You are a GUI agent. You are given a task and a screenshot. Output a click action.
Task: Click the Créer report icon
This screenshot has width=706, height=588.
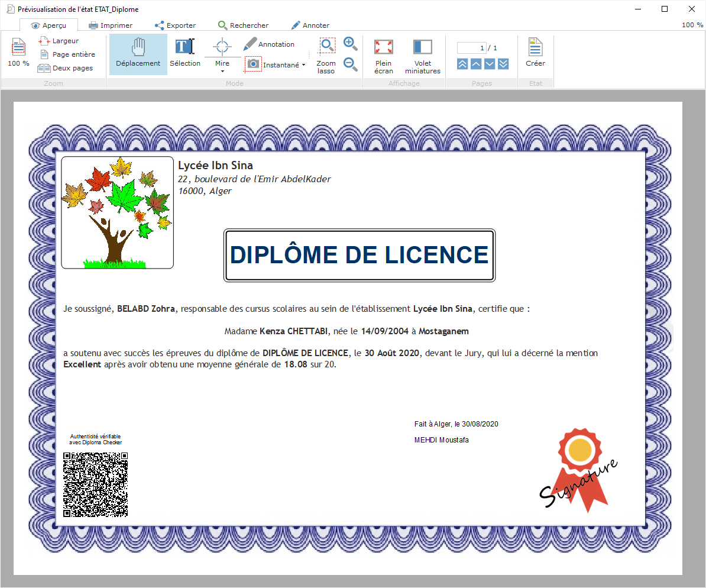(535, 54)
